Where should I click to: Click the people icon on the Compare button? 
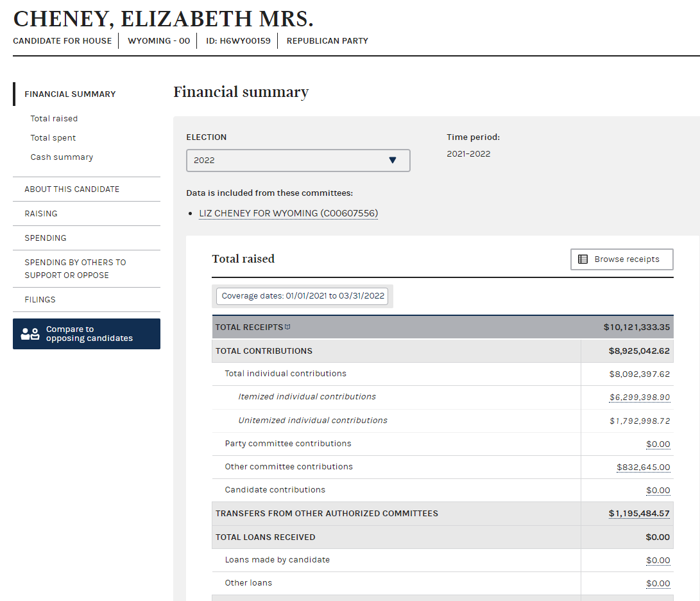[x=30, y=334]
